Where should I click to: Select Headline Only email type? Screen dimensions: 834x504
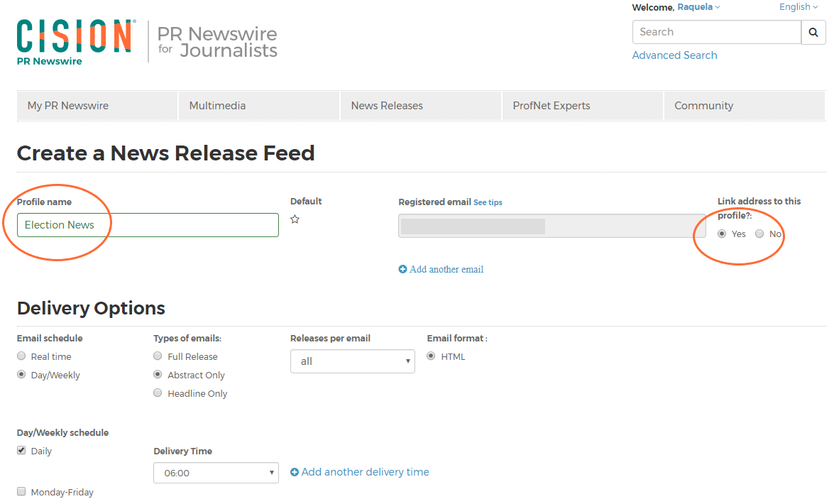[x=158, y=393]
